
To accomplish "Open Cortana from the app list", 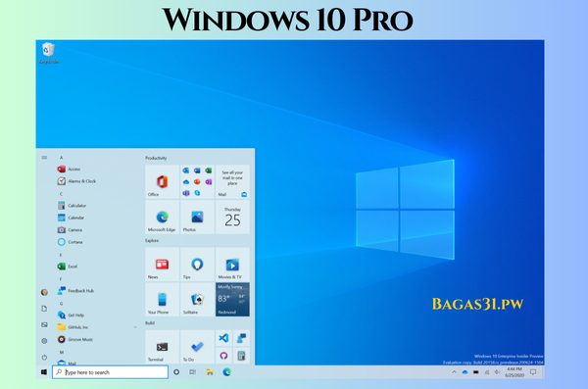I will click(70, 242).
